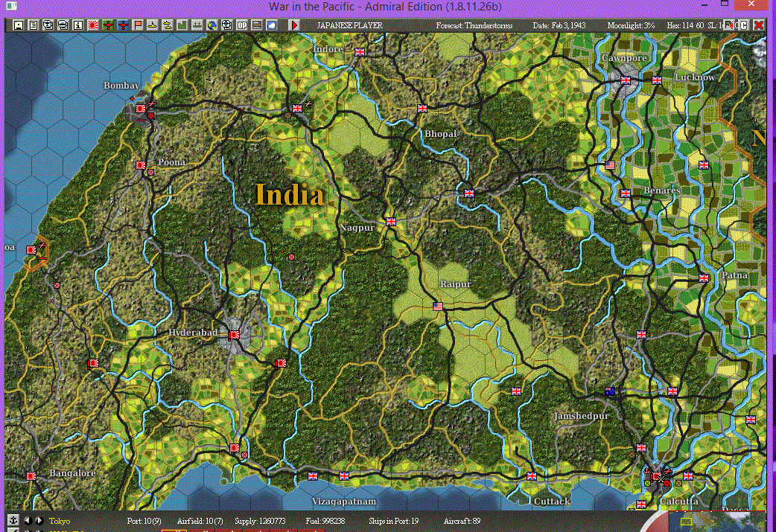Screen dimensions: 776x532
Task: Click the 'Forecast: Thunderstorms' status text
Action: (474, 25)
